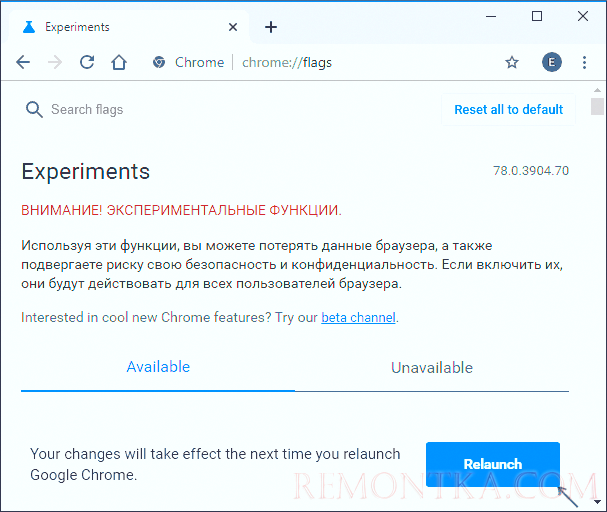Click the chrome://flags address text
The width and height of the screenshot is (607, 512).
pos(287,62)
